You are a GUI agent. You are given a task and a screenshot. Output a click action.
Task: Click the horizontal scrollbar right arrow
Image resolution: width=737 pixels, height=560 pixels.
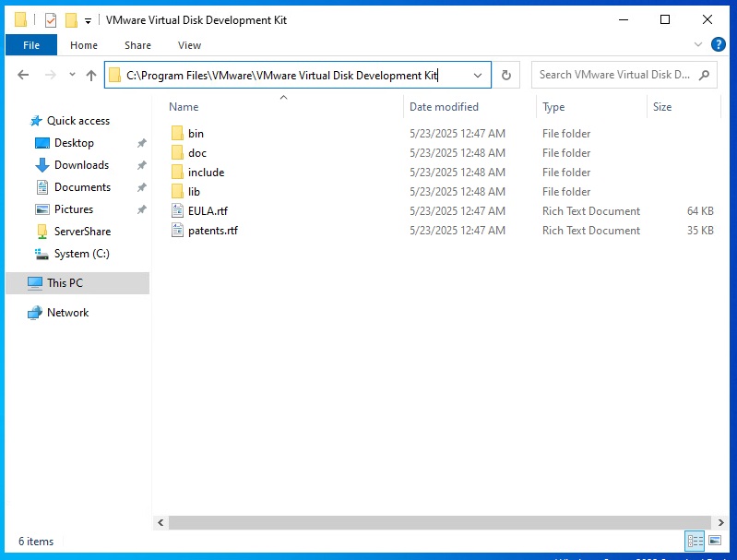click(x=721, y=522)
